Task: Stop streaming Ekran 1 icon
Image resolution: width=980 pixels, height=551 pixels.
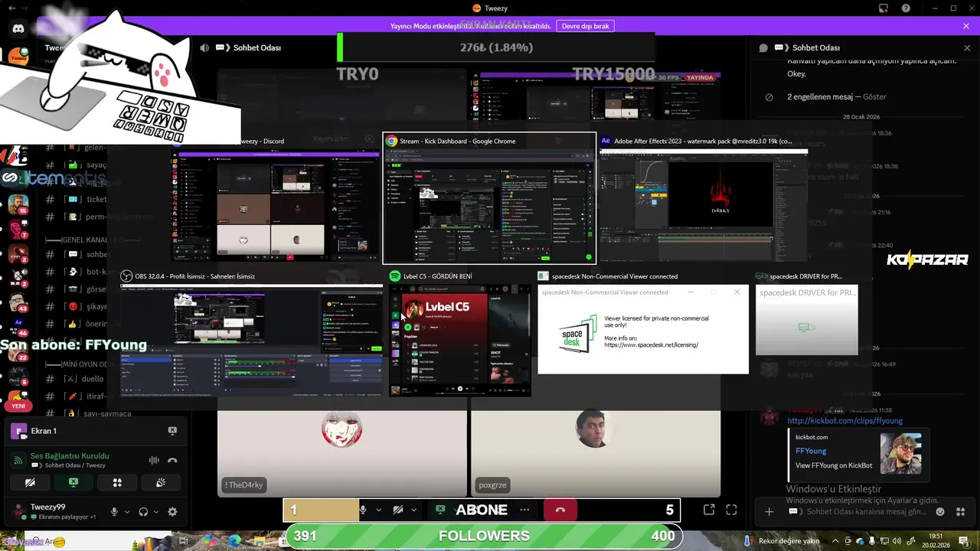Action: [x=172, y=431]
